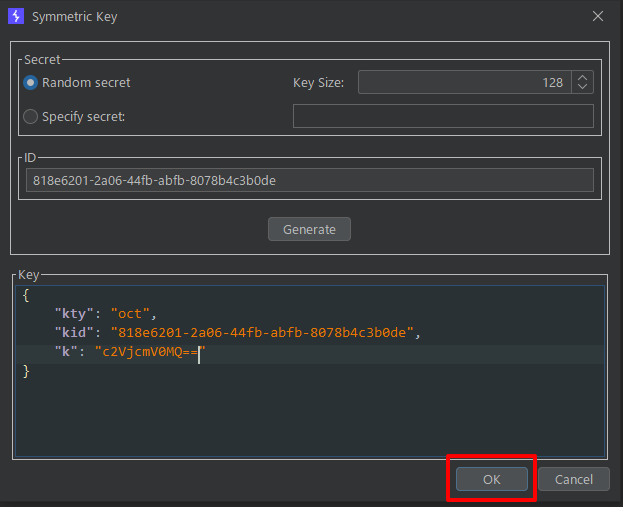Viewport: 623px width, 507px height.
Task: Click the Burp Suite lightning icon in title bar
Action: [15, 16]
